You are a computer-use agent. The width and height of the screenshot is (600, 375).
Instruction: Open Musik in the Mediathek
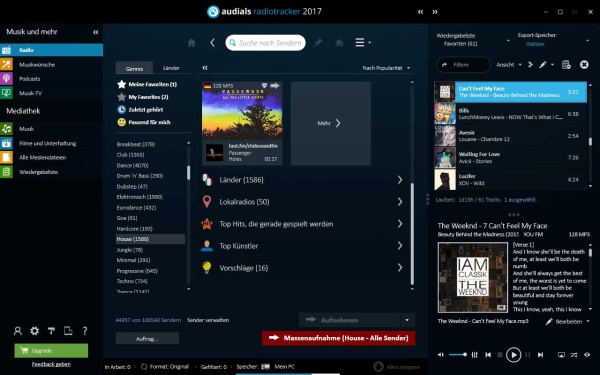click(51, 129)
